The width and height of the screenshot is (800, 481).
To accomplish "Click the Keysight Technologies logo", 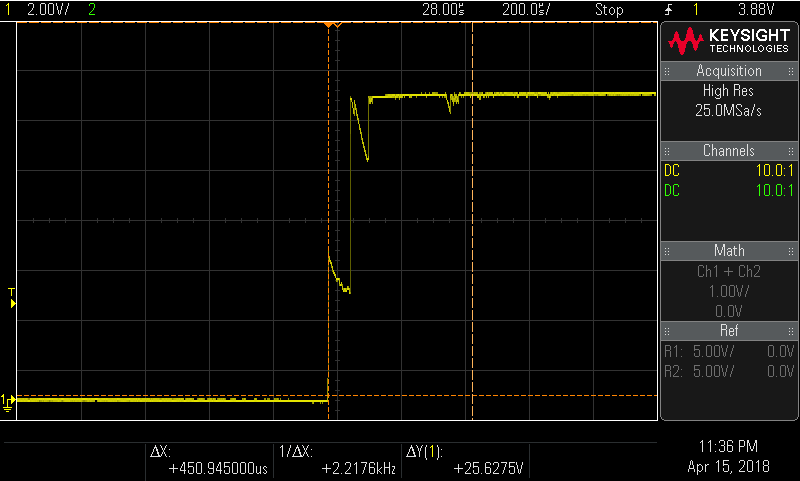I will (728, 40).
